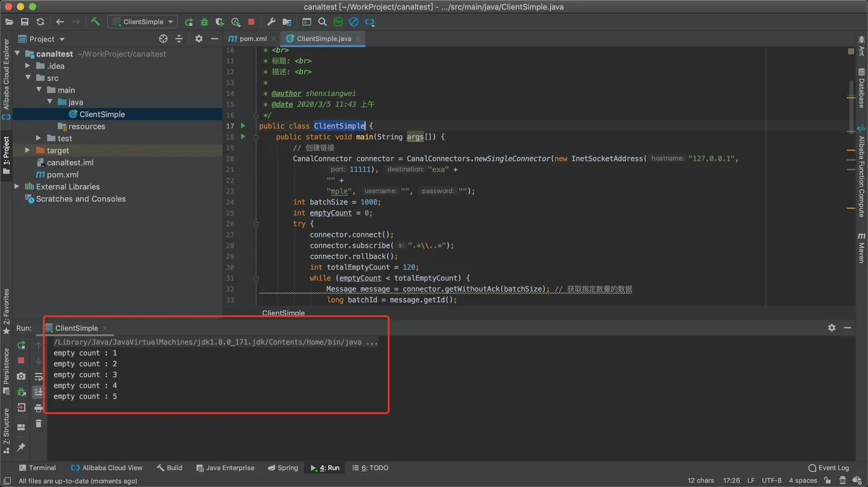The image size is (868, 487).
Task: Select ClientSimple class in project tree
Action: (97, 114)
